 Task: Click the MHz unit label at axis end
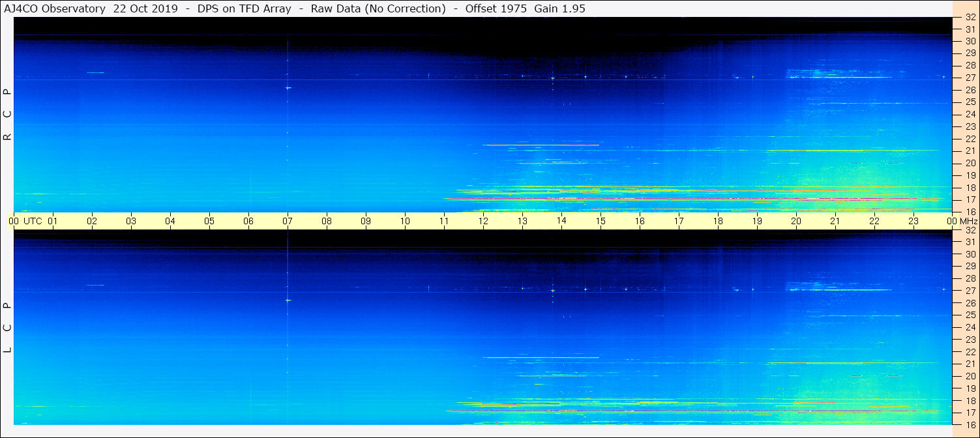coord(966,221)
